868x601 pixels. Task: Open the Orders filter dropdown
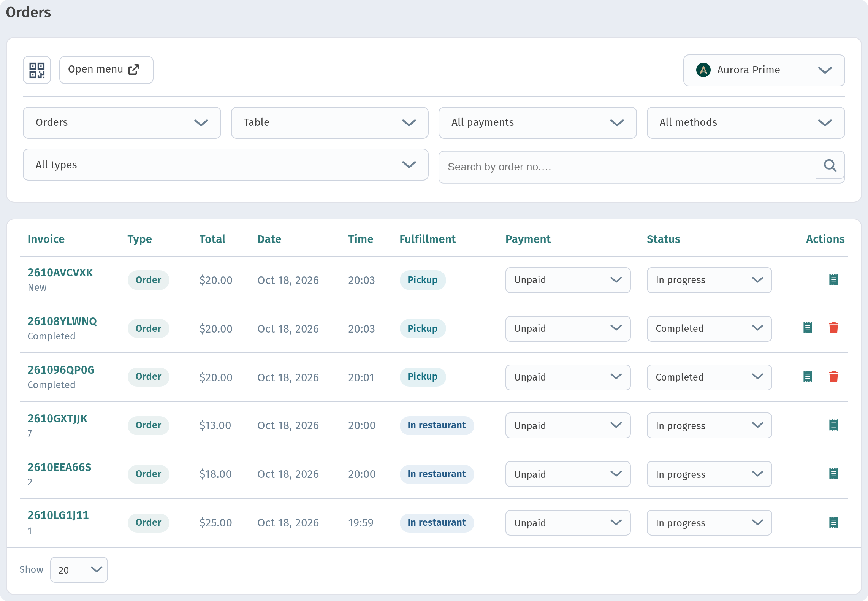coord(122,123)
